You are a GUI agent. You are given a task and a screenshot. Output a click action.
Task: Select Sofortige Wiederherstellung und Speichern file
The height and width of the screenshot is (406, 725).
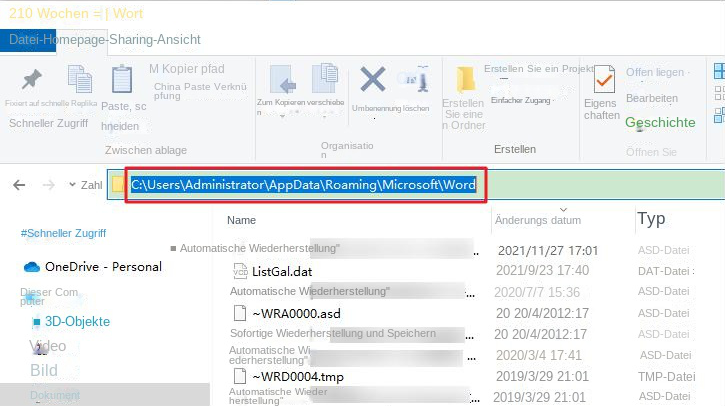click(333, 333)
